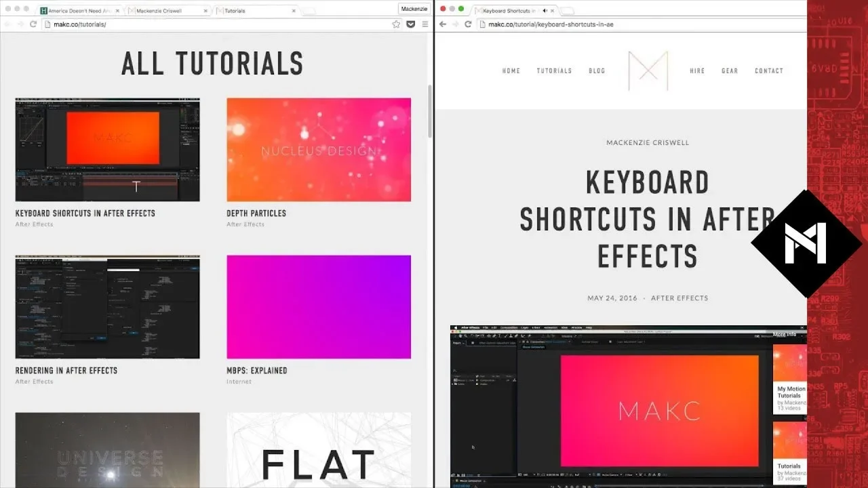The image size is (868, 488).
Task: Close the Tutorials browser tab
Action: coord(294,11)
